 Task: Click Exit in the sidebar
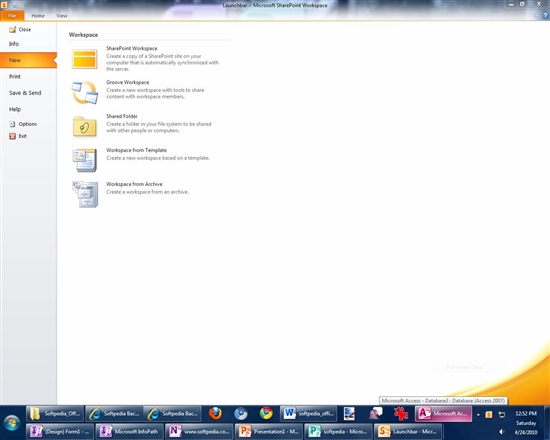[18, 136]
